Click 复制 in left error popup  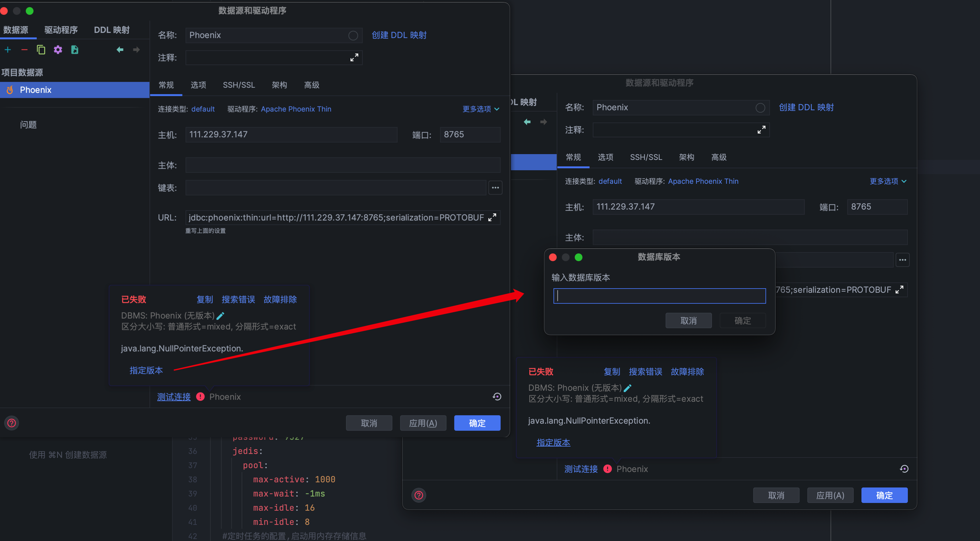tap(205, 300)
